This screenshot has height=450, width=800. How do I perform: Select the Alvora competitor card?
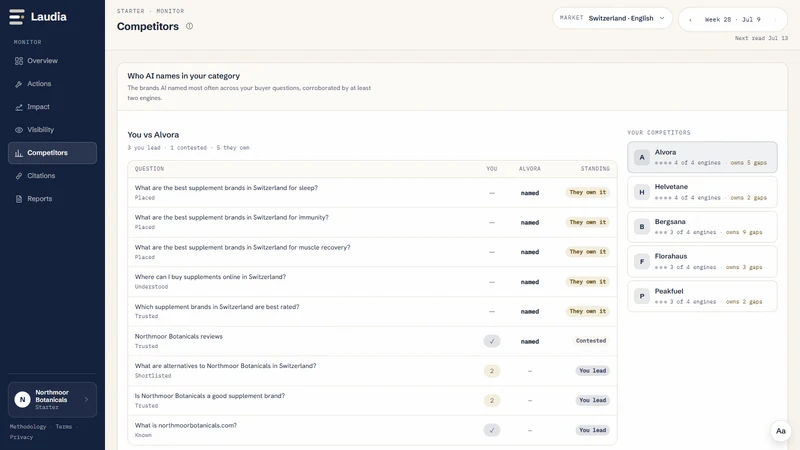[702, 157]
